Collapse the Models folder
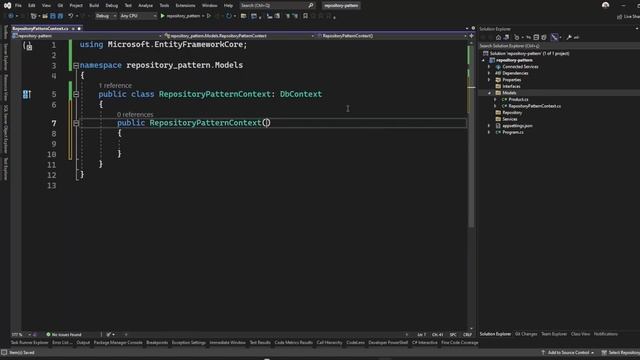 pos(489,93)
